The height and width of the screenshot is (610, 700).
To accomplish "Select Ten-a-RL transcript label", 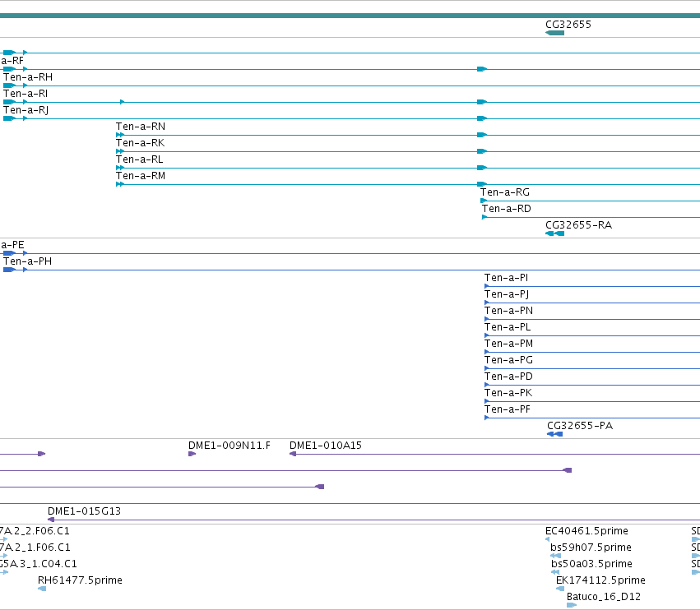I will (139, 159).
